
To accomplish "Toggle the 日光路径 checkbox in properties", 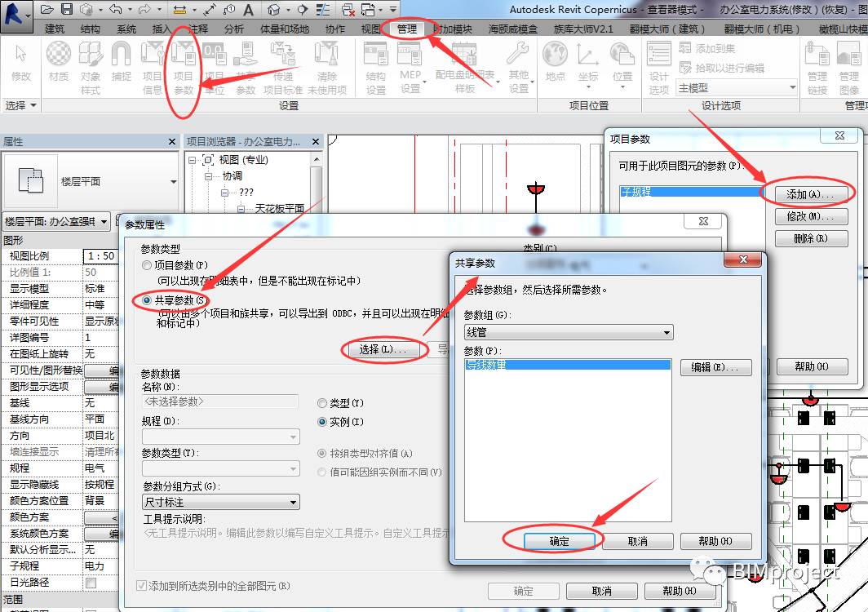I will [91, 583].
